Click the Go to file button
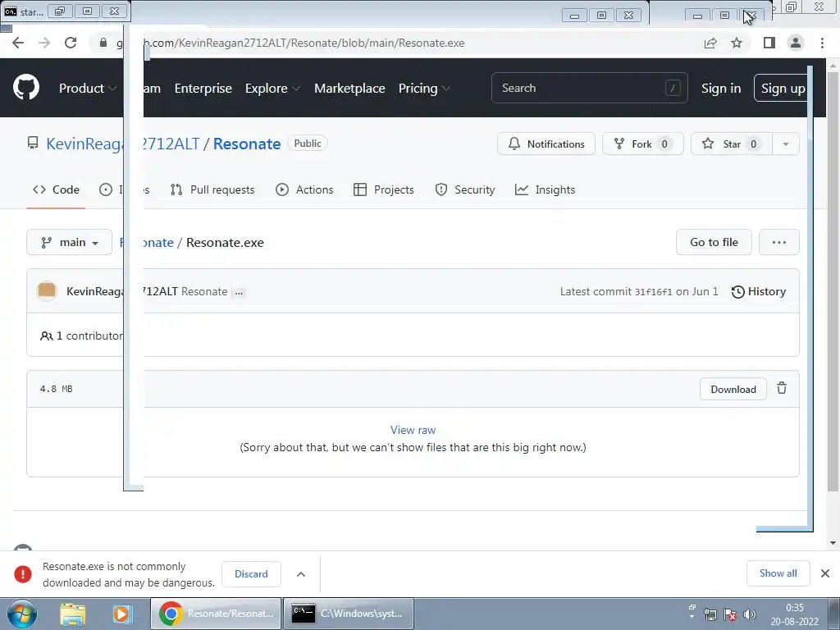The height and width of the screenshot is (630, 840). [714, 242]
